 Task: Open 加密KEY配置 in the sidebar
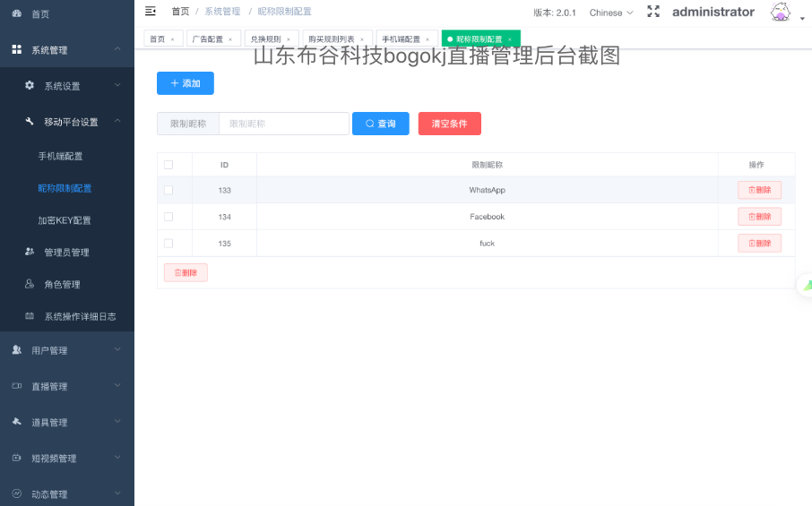click(x=65, y=220)
